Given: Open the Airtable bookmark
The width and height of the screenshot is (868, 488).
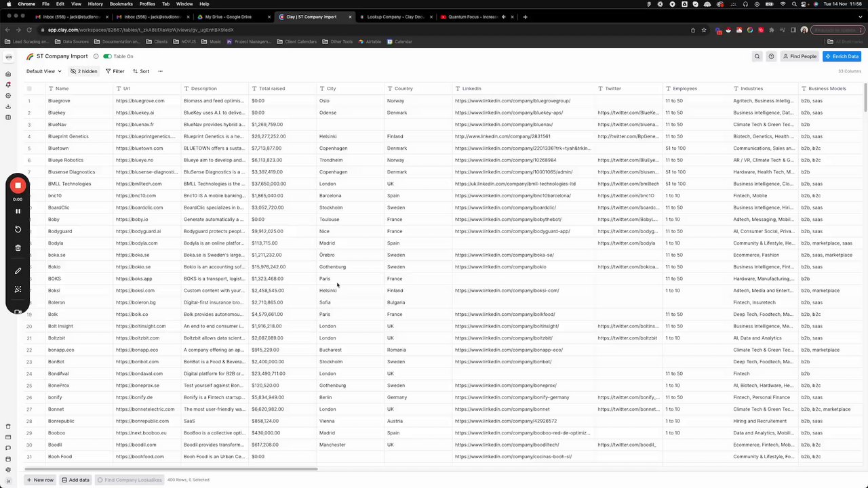Looking at the screenshot, I should pyautogui.click(x=370, y=42).
